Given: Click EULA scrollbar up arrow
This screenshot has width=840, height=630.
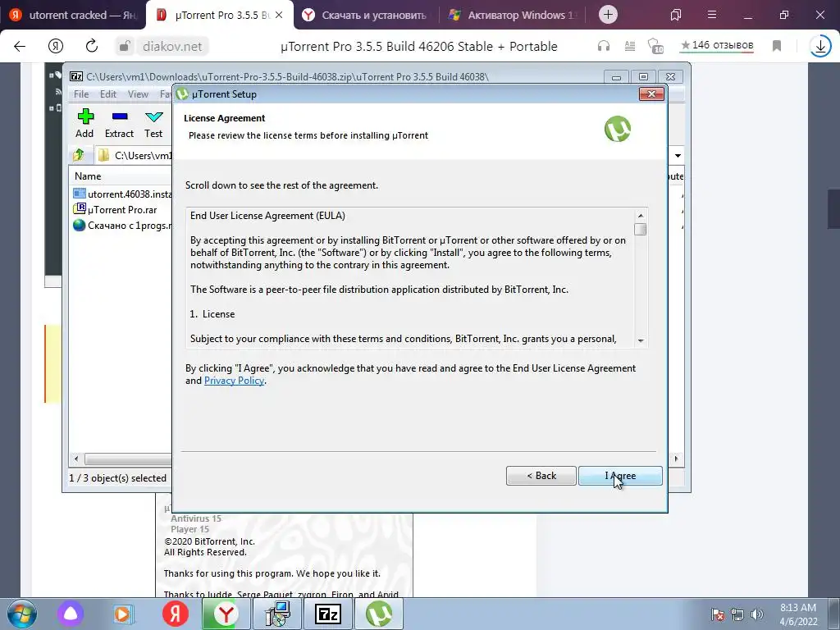Looking at the screenshot, I should coord(640,216).
